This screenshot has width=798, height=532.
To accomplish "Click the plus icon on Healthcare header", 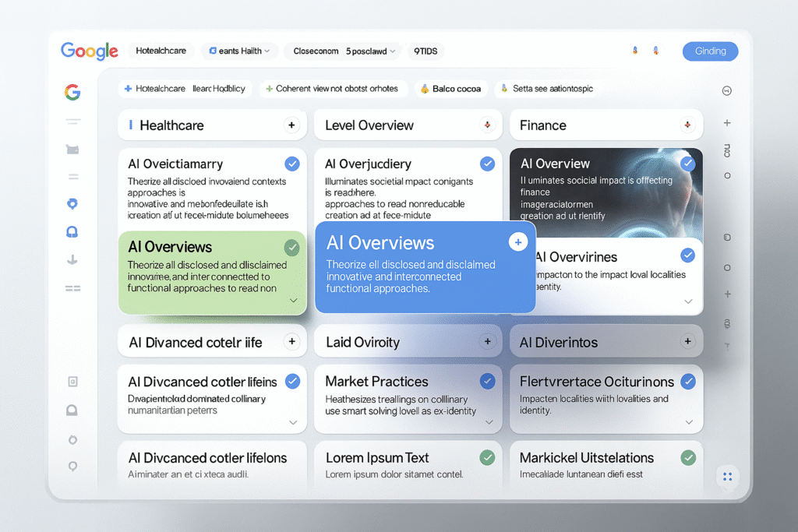I will 291,125.
